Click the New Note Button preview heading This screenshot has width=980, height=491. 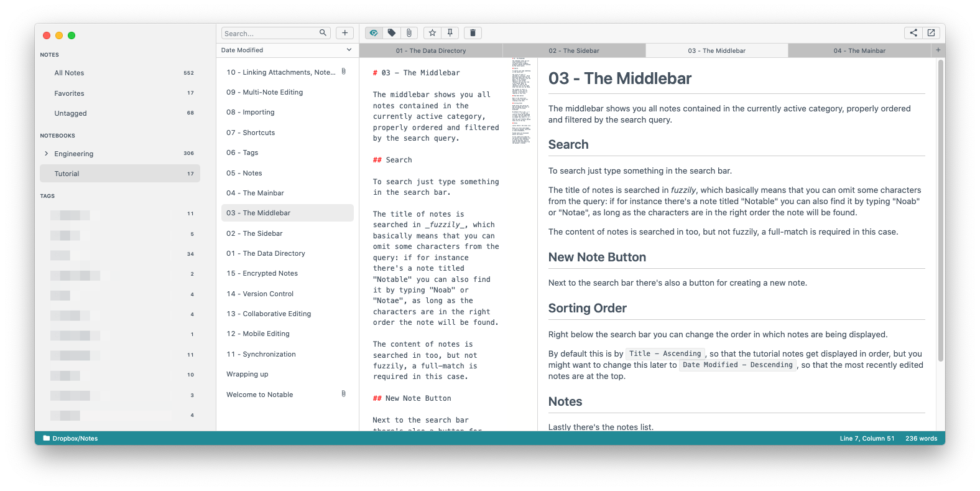pyautogui.click(x=597, y=257)
